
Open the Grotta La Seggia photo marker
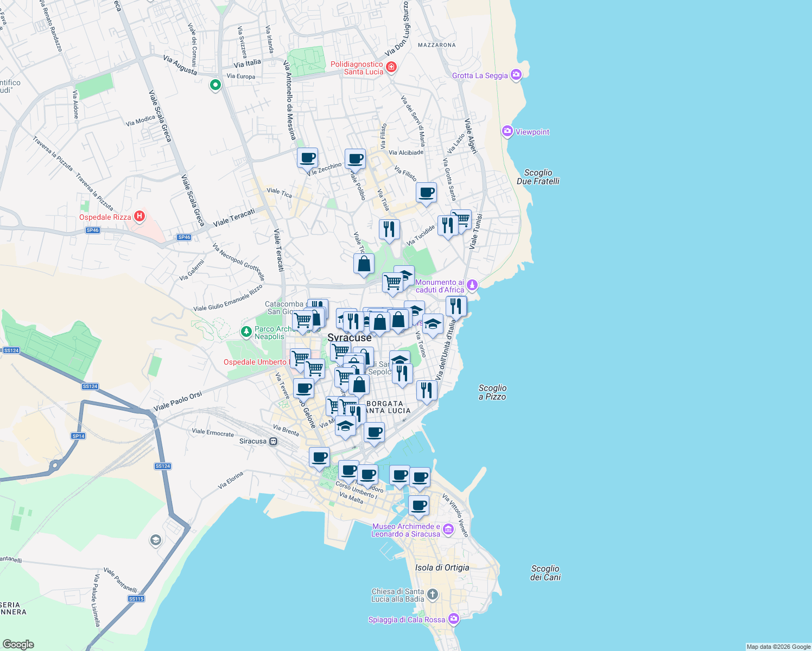(x=516, y=74)
